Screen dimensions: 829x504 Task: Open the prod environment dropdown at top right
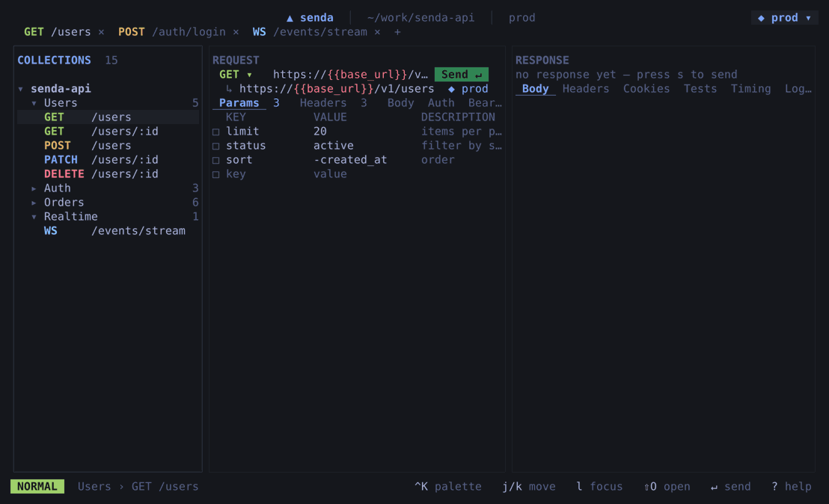785,18
